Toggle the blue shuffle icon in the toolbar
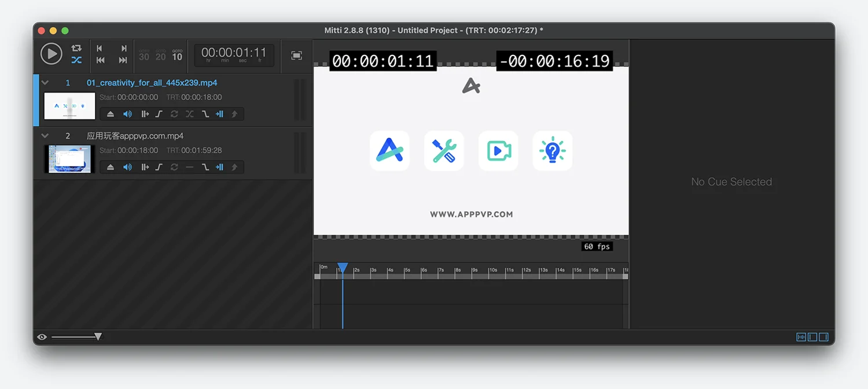This screenshot has height=389, width=868. [76, 60]
